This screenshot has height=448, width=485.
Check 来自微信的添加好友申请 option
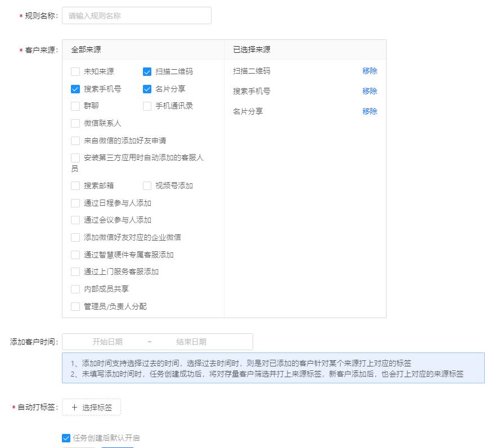click(75, 141)
